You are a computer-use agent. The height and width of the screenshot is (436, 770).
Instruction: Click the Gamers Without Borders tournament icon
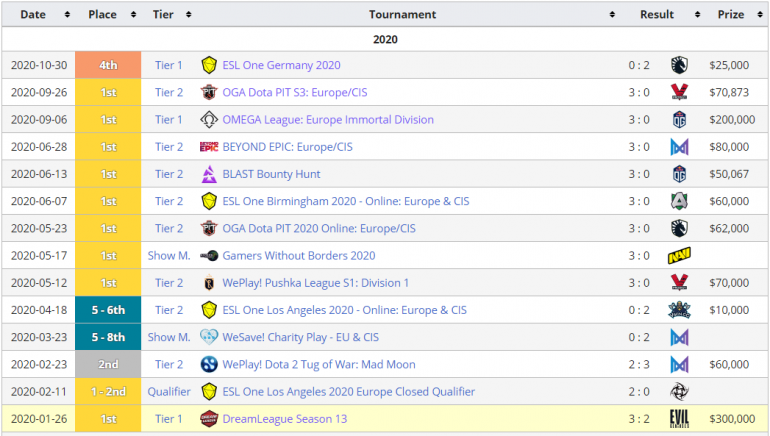(x=209, y=256)
